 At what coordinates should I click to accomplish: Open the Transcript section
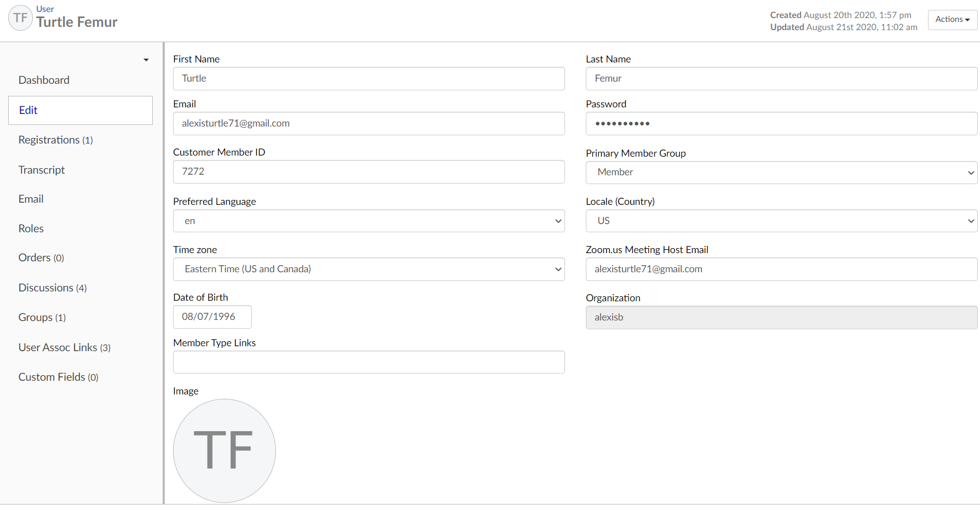click(42, 170)
